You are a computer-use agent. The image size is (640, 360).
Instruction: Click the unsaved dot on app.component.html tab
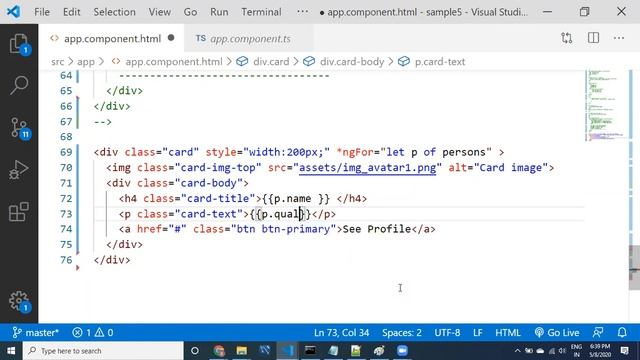(171, 38)
